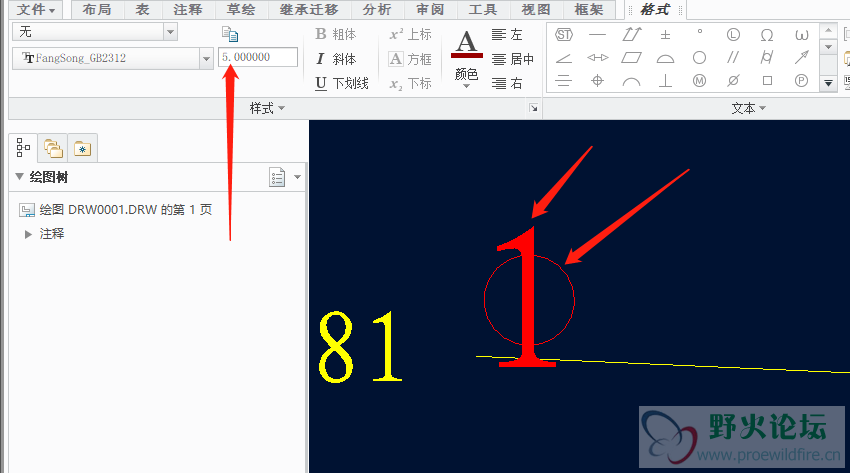Insert the circled M symbol
Viewport: 850px width, 473px height.
click(699, 81)
